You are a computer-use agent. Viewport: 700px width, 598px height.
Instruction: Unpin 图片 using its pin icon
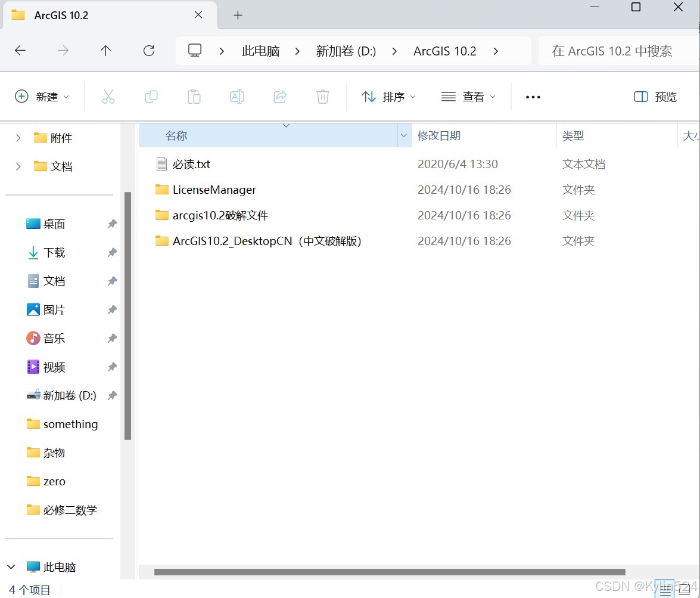point(112,309)
